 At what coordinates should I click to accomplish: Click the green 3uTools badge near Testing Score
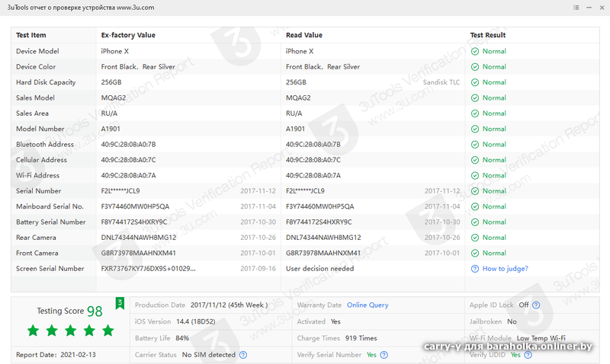click(120, 303)
